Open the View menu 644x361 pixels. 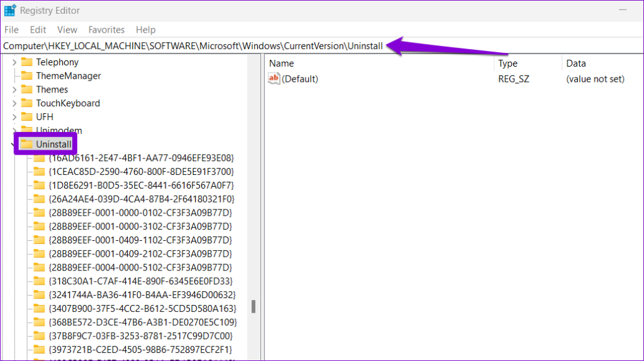pos(67,30)
